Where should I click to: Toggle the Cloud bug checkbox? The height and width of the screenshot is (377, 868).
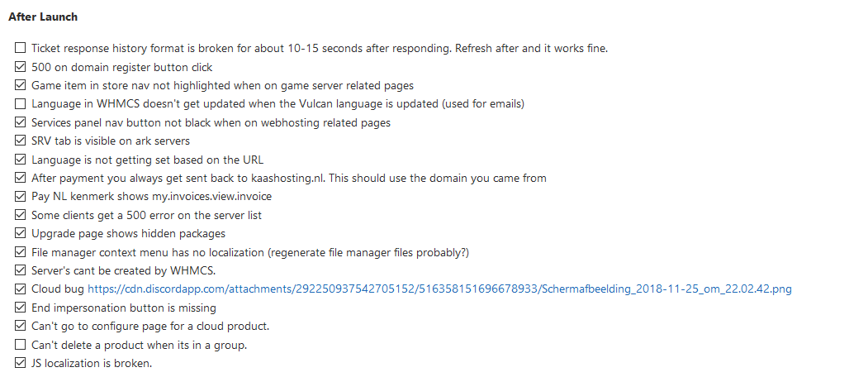point(21,289)
